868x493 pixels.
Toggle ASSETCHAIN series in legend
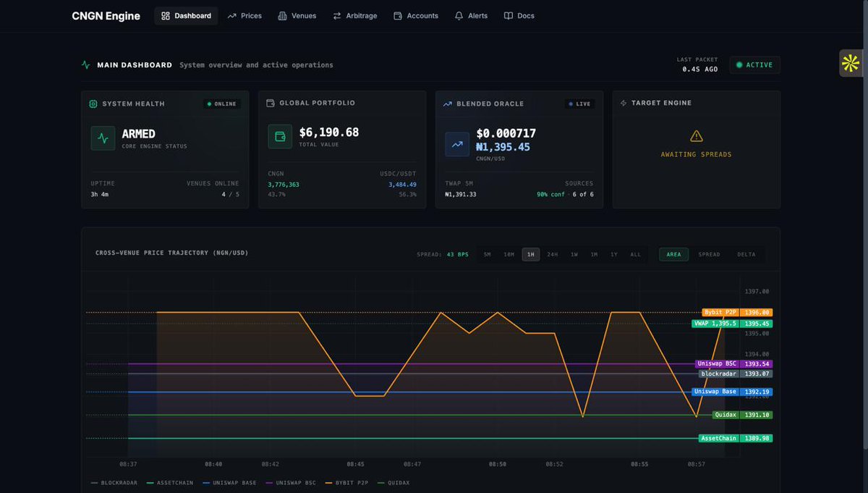pyautogui.click(x=170, y=483)
